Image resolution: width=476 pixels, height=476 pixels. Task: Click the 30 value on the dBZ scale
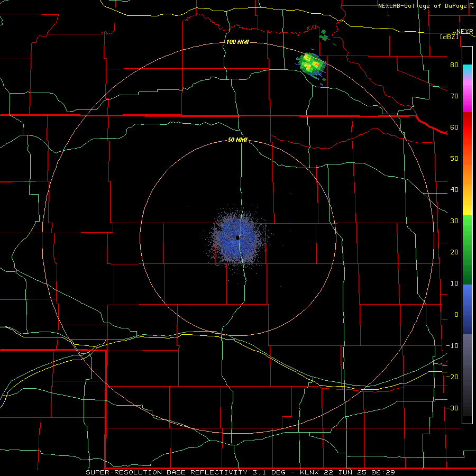[x=454, y=221]
